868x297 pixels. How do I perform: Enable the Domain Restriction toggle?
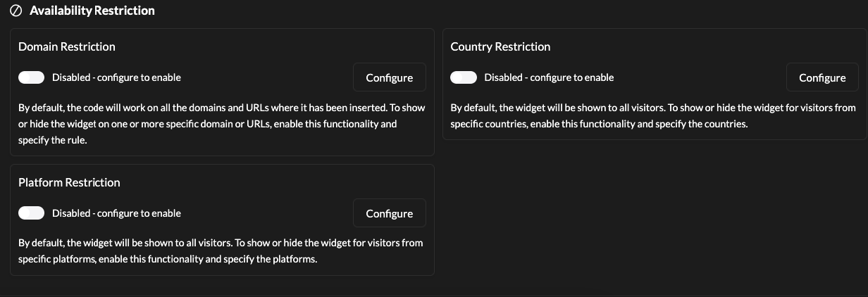click(x=32, y=77)
